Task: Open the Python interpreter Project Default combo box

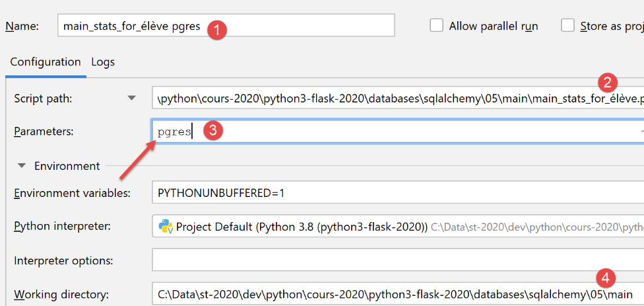Action: point(396,227)
